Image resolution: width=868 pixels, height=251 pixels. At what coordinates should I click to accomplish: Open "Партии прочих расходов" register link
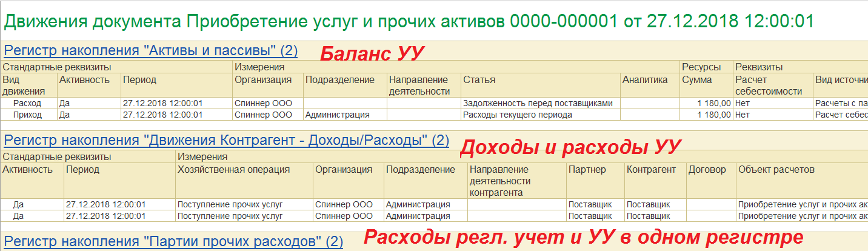tap(173, 241)
